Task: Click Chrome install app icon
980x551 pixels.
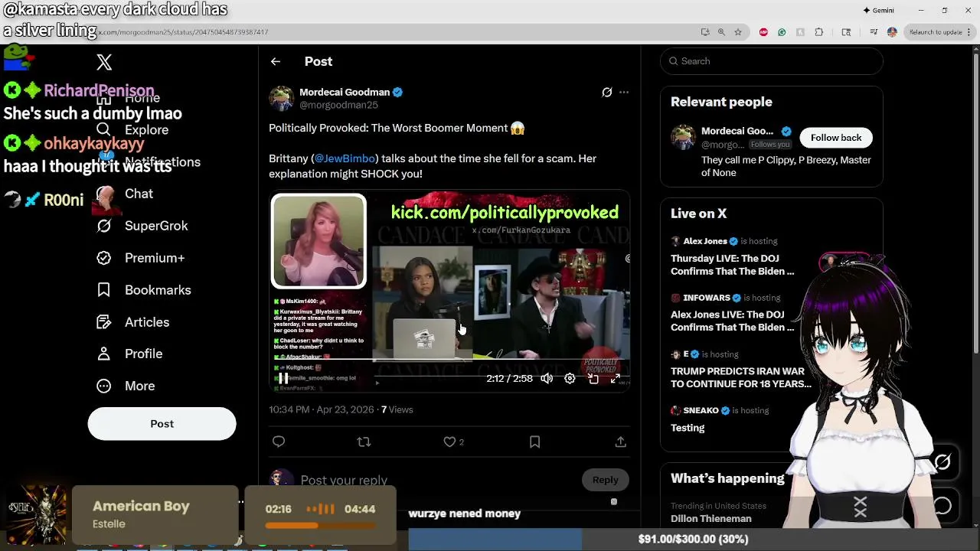Action: pos(705,32)
